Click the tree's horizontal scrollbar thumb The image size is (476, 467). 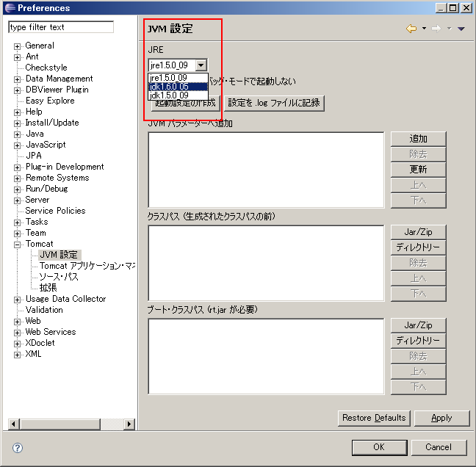(59, 424)
